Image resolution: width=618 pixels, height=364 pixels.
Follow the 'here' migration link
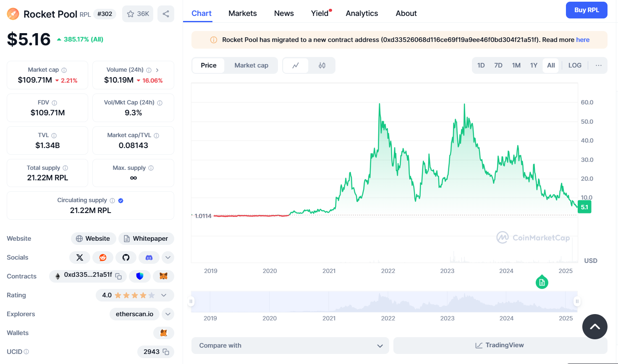tap(583, 40)
